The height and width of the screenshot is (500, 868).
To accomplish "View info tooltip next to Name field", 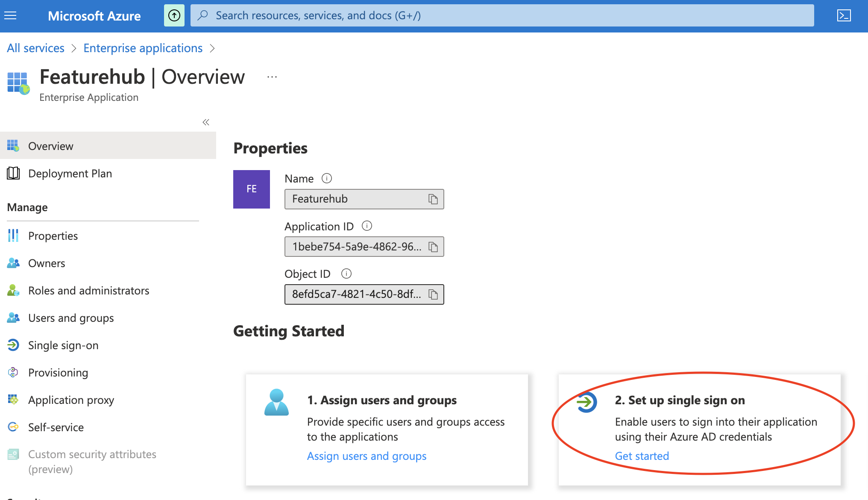I will [326, 178].
